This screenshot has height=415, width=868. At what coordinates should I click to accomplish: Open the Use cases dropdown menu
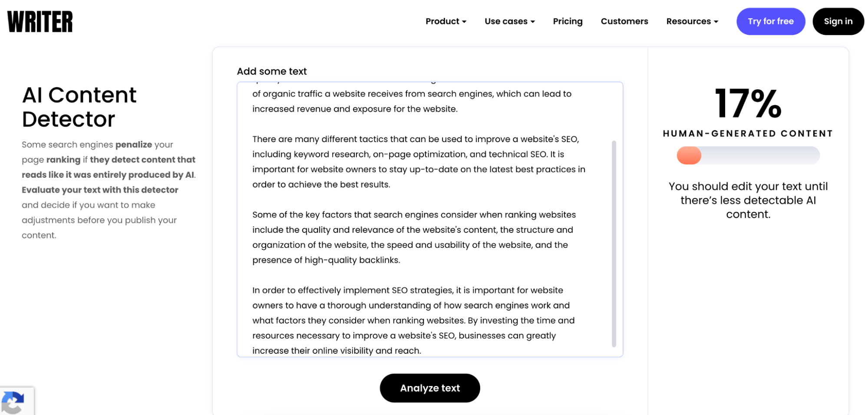[x=510, y=21]
